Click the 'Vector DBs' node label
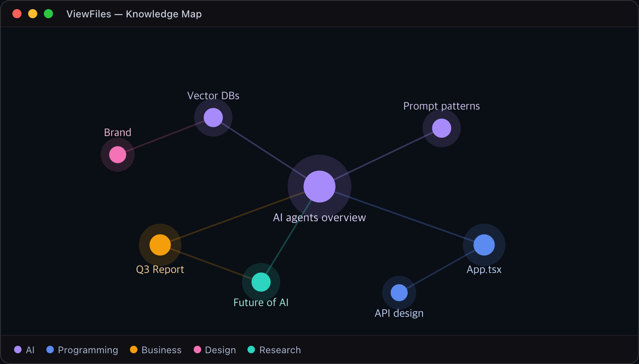 coord(213,96)
